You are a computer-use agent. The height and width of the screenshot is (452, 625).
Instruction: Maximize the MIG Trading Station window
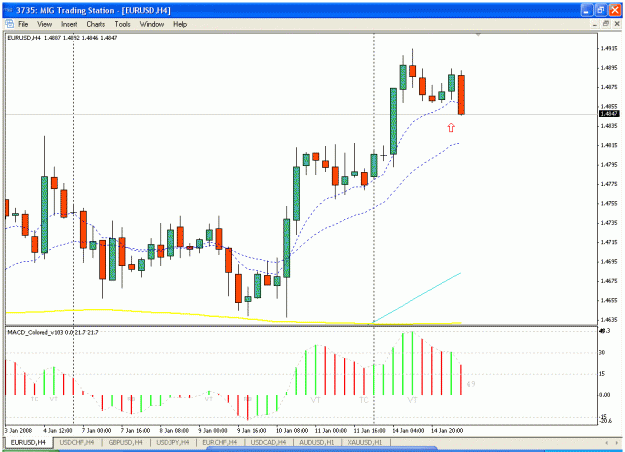(x=600, y=10)
